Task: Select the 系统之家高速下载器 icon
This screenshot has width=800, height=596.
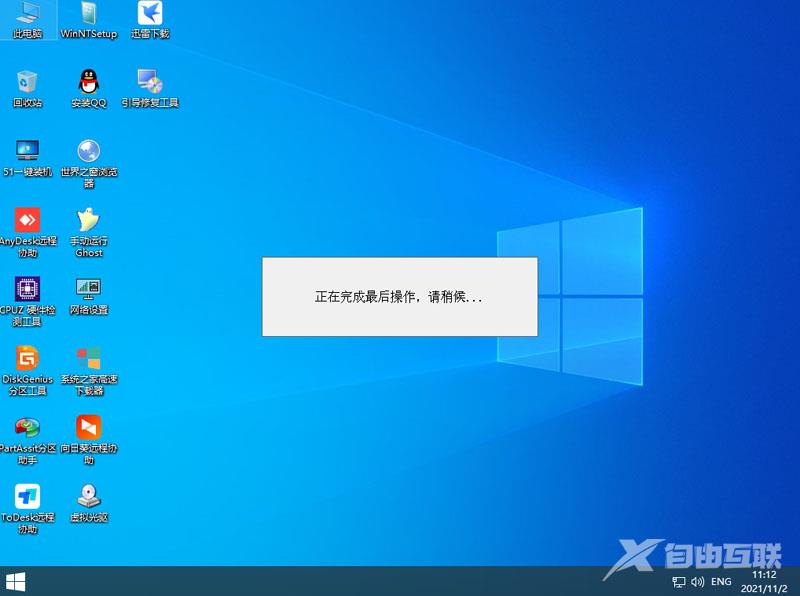Action: pyautogui.click(x=89, y=371)
